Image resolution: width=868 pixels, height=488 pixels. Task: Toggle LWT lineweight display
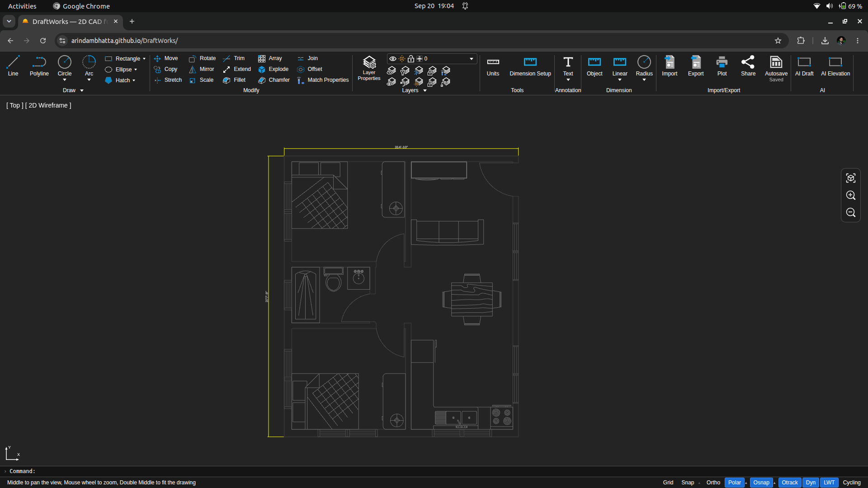[x=829, y=483]
